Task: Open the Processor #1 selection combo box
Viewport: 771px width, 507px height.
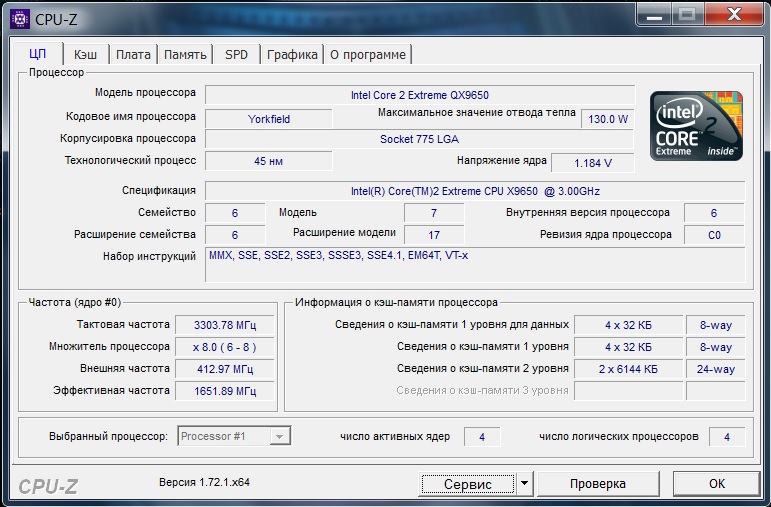Action: pyautogui.click(x=234, y=436)
